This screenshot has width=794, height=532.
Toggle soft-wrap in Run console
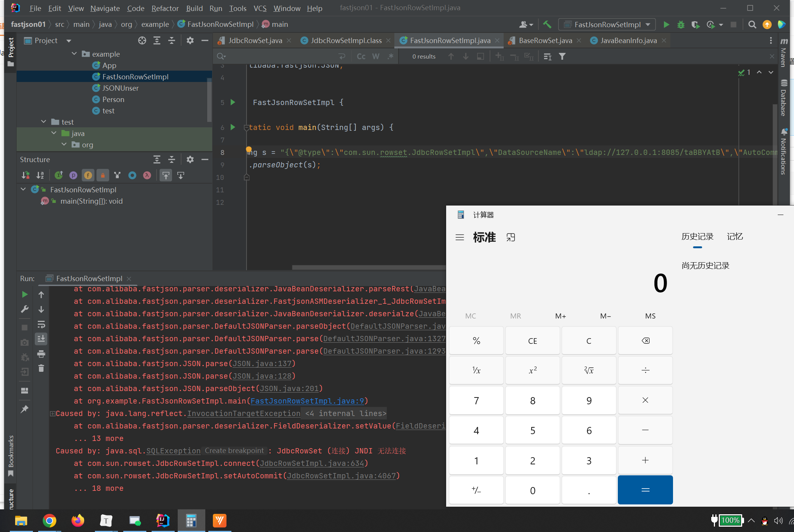pos(41,324)
